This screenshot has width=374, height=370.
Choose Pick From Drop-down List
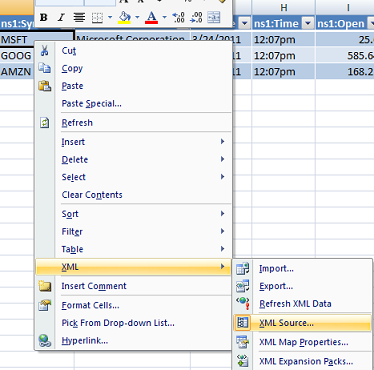(x=133, y=323)
